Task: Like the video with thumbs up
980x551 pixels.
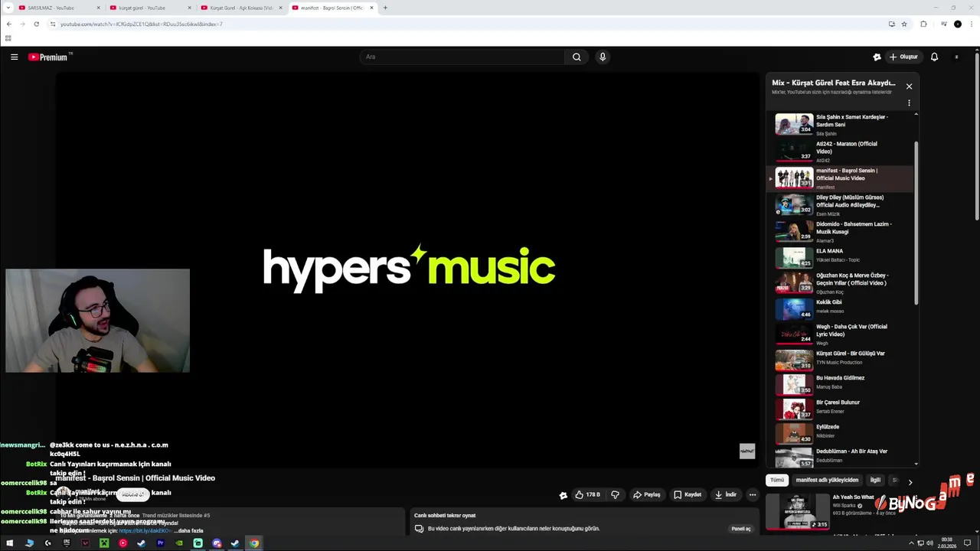Action: click(589, 495)
